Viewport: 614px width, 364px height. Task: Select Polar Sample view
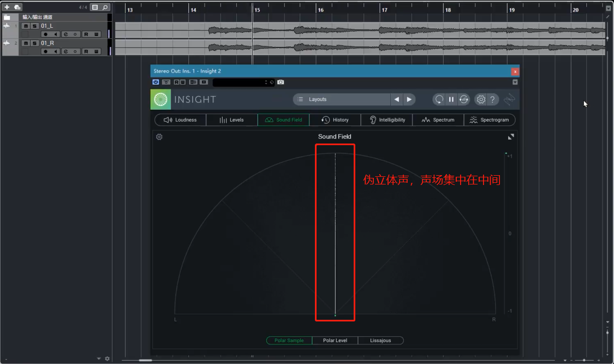click(x=289, y=341)
